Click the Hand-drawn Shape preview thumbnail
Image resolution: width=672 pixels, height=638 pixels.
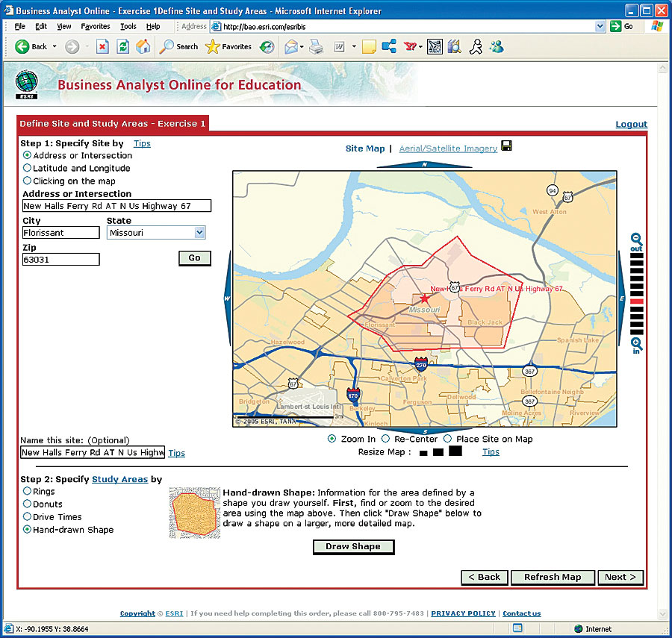click(195, 513)
